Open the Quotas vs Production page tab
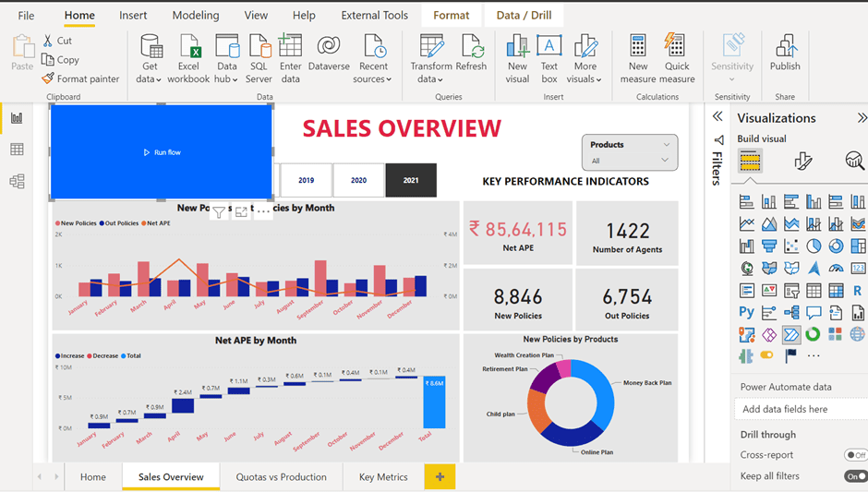 (x=281, y=477)
